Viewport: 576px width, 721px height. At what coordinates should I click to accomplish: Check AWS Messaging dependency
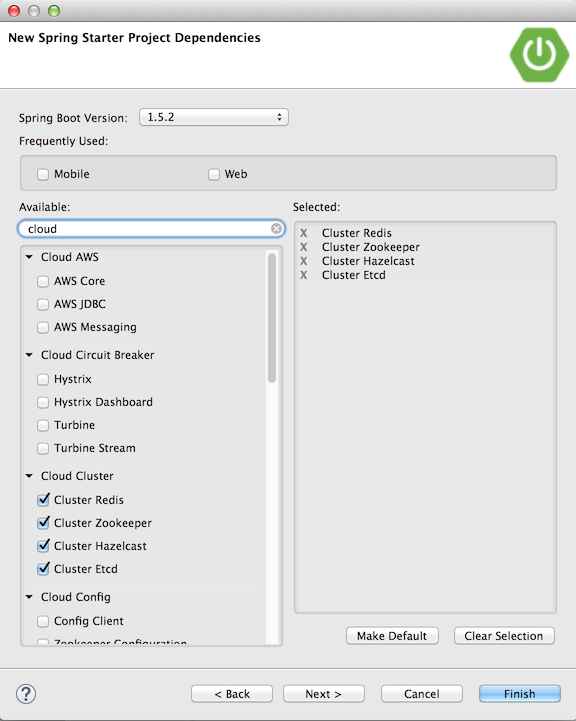(43, 327)
